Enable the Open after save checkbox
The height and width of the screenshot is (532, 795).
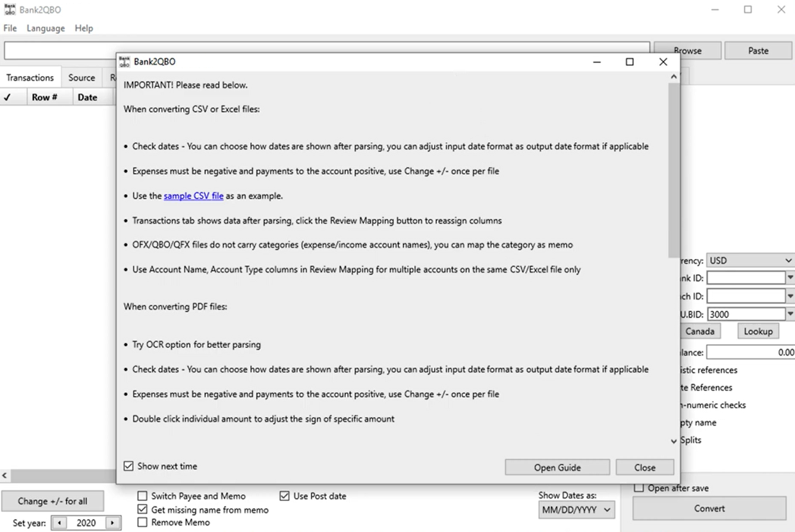pos(639,488)
